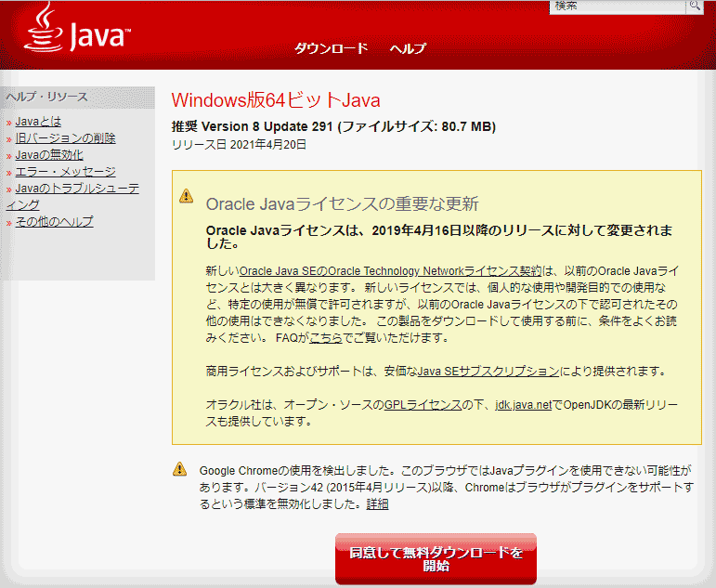
Task: Visit the jdk.java.net link
Action: click(x=523, y=404)
